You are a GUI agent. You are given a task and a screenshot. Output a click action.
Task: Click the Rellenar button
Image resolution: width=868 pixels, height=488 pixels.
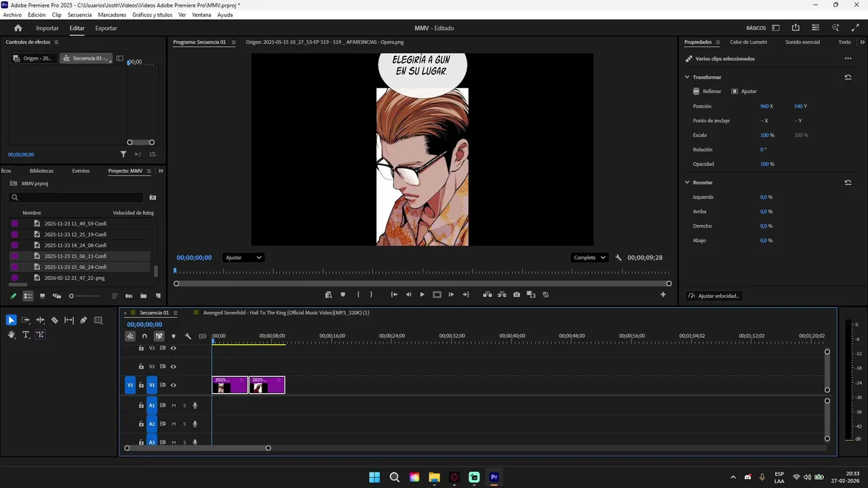(x=707, y=91)
